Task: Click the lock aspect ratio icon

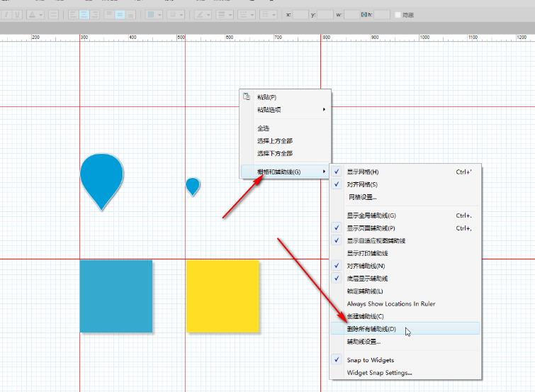Action: coord(364,14)
